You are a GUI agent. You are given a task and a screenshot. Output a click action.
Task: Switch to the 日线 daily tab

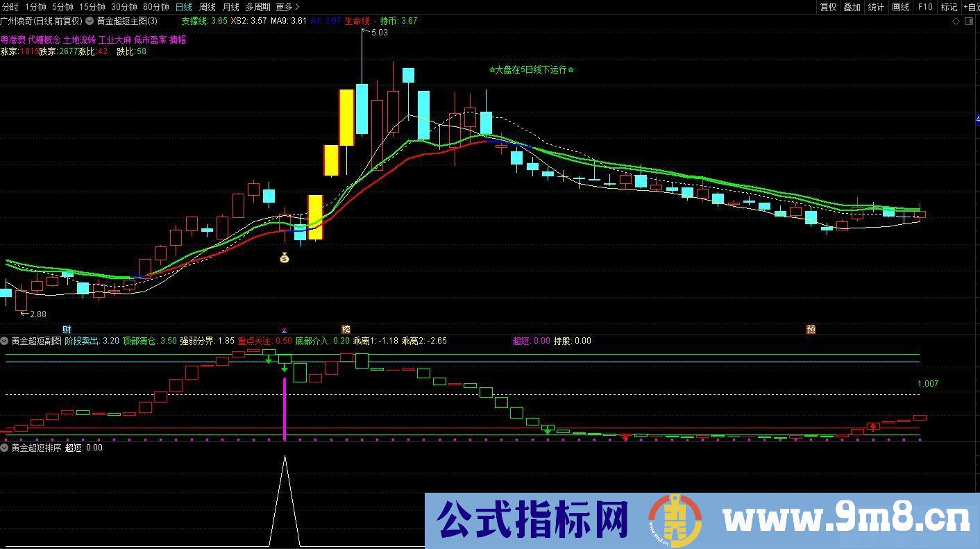pos(184,7)
